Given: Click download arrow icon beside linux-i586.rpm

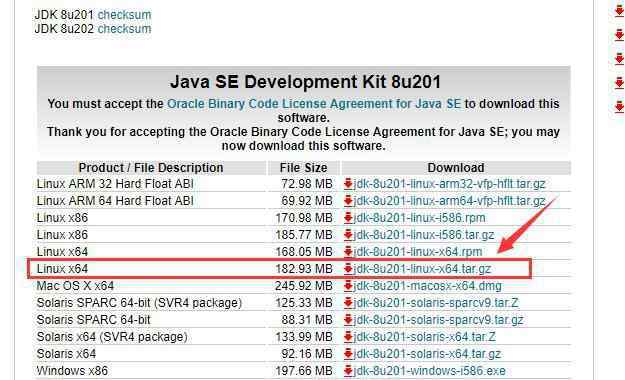Looking at the screenshot, I should (348, 218).
